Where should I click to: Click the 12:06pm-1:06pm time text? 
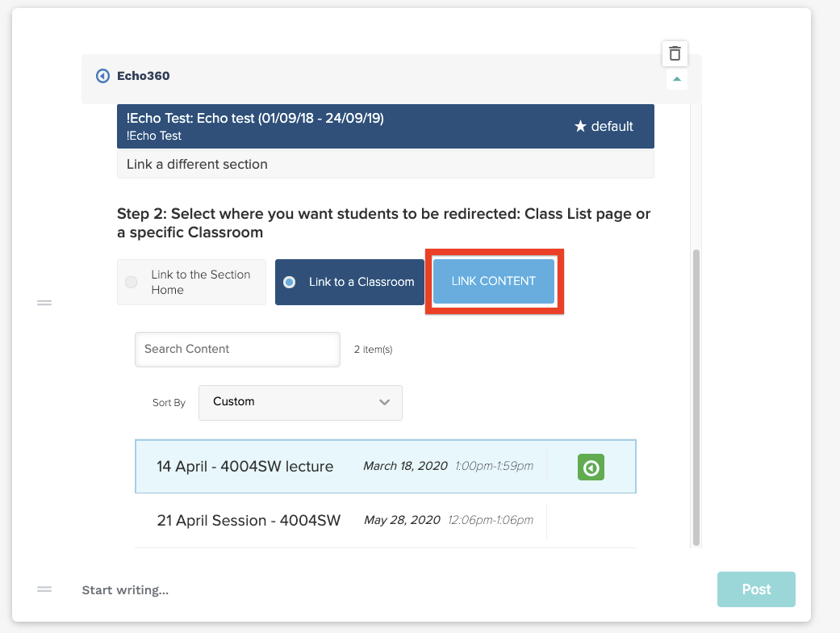(490, 520)
